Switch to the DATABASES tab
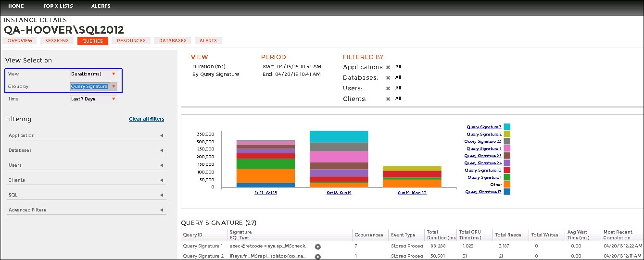This screenshot has width=644, height=260. [x=173, y=41]
